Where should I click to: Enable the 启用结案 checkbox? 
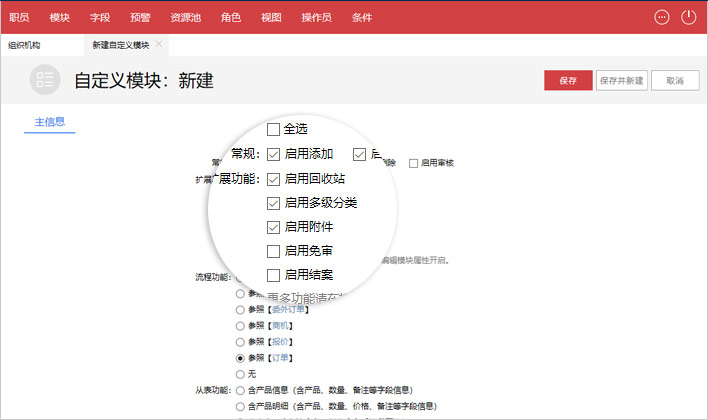[x=273, y=274]
